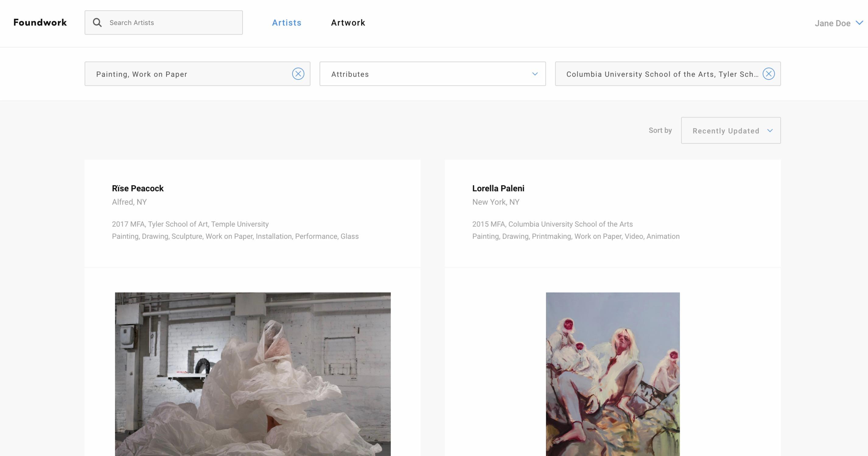Remove the Columbia University school filter
This screenshot has height=456, width=868.
point(768,73)
